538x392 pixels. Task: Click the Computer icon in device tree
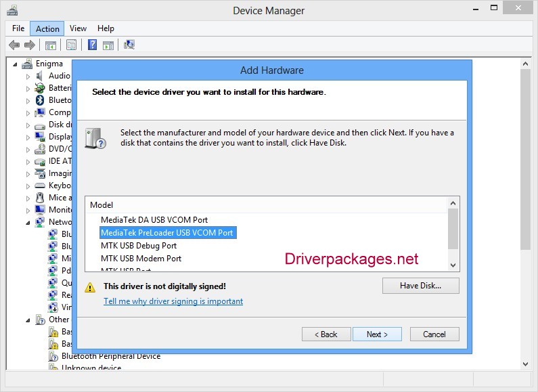click(x=40, y=112)
